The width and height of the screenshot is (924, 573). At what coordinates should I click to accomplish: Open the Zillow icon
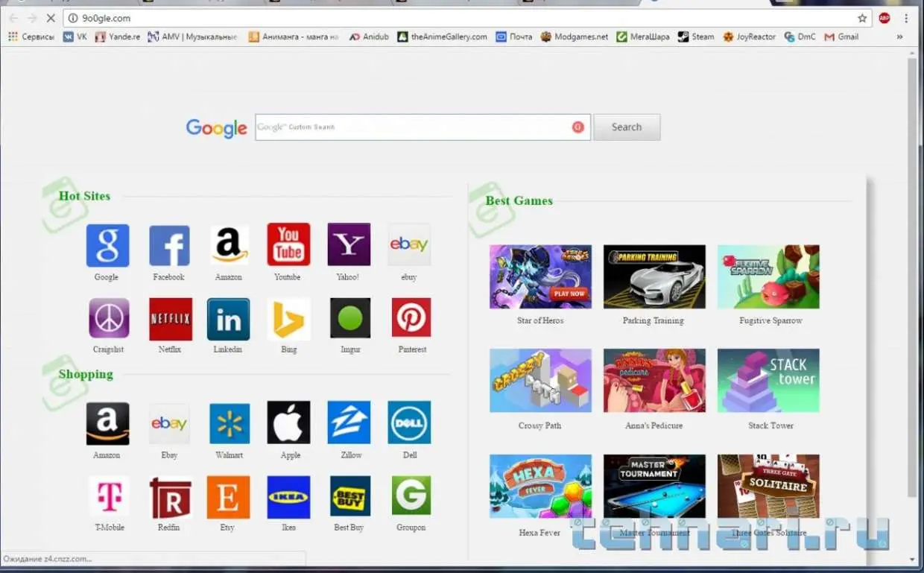click(x=349, y=422)
